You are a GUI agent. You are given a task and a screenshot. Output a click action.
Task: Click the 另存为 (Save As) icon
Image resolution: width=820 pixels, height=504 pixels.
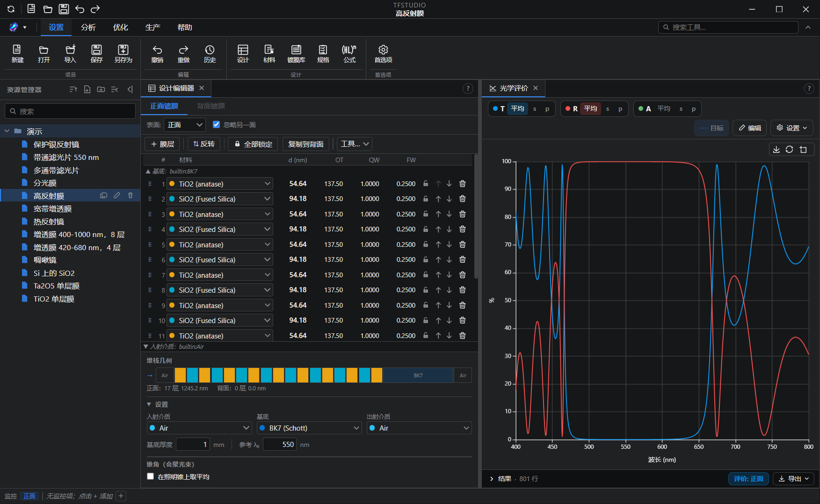[123, 54]
